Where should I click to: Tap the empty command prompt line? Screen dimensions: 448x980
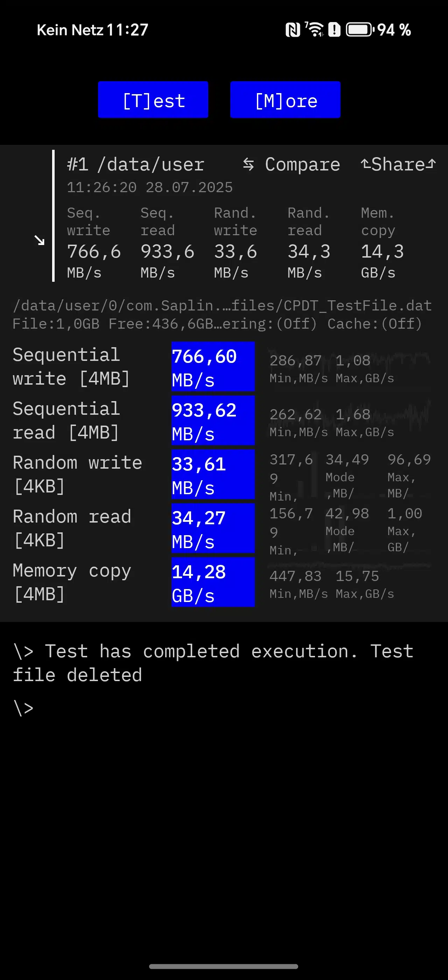224,708
